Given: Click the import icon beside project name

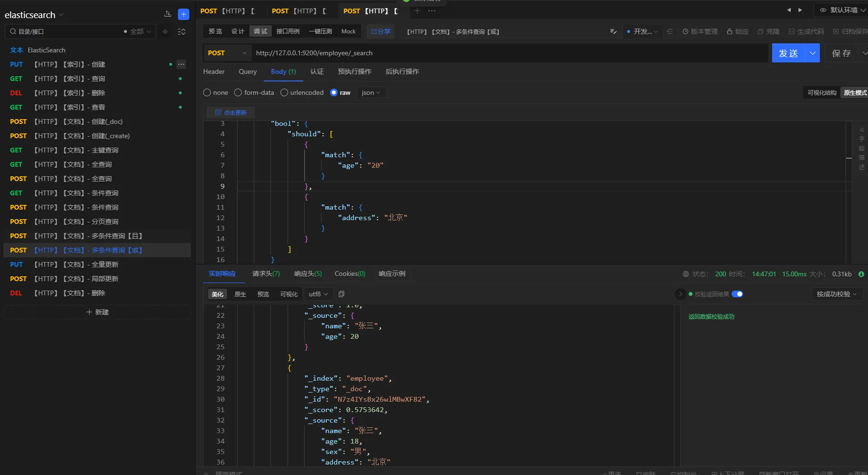Looking at the screenshot, I should [x=167, y=14].
